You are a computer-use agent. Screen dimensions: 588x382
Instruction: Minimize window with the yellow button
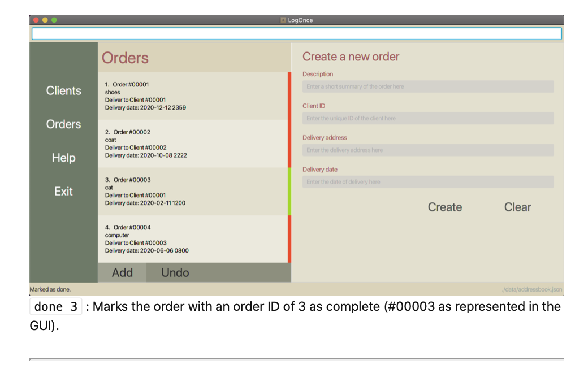pyautogui.click(x=45, y=20)
